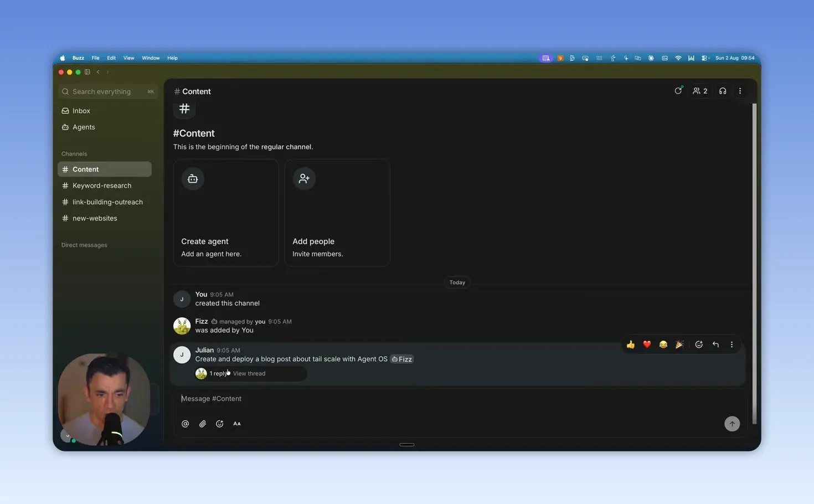Click the Add people card
The width and height of the screenshot is (814, 504).
coord(337,213)
